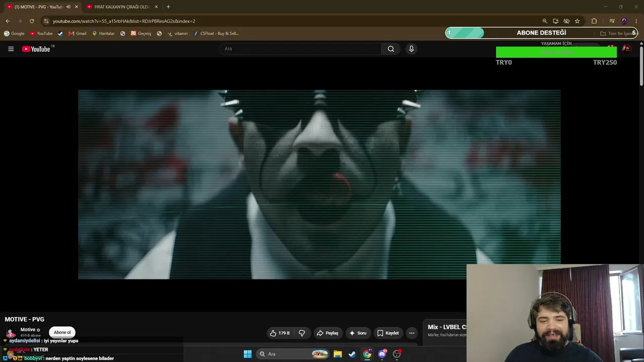Open the YouTube account avatar menu

[626, 49]
